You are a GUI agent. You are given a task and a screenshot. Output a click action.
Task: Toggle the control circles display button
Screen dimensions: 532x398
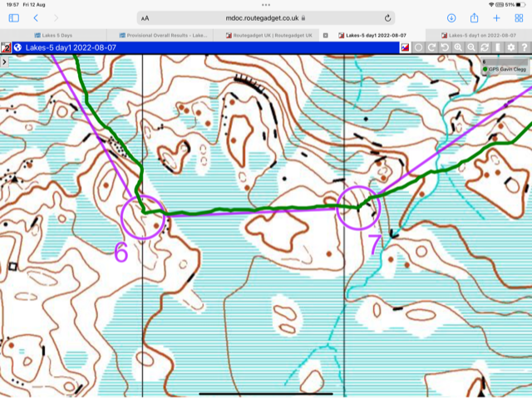(x=418, y=48)
